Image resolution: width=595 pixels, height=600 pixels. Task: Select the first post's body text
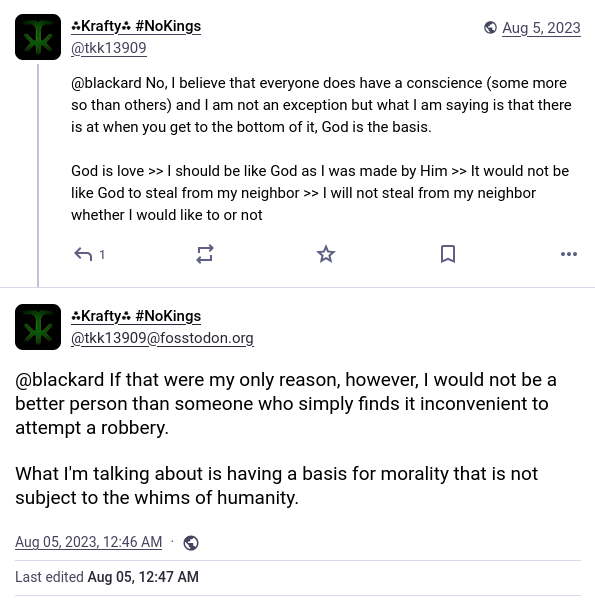(321, 149)
